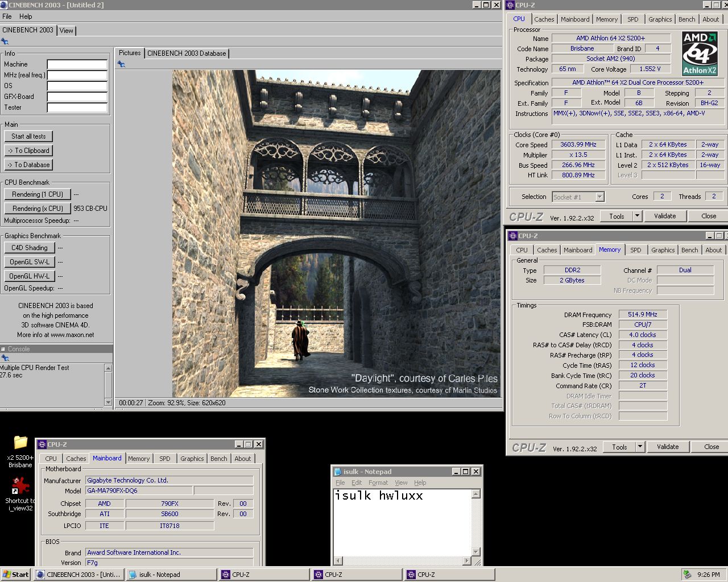Click the rendered Daylight picture
The image size is (728, 582).
pyautogui.click(x=337, y=234)
